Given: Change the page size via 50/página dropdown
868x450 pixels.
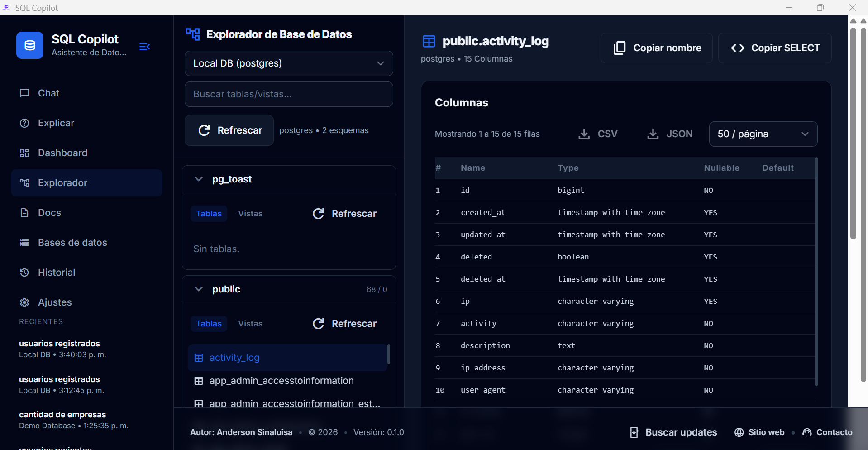Looking at the screenshot, I should tap(763, 134).
